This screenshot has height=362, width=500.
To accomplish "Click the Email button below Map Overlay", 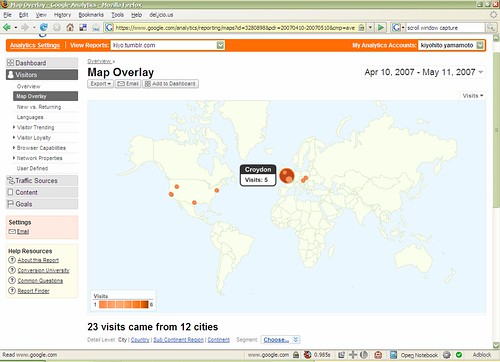I will (128, 84).
